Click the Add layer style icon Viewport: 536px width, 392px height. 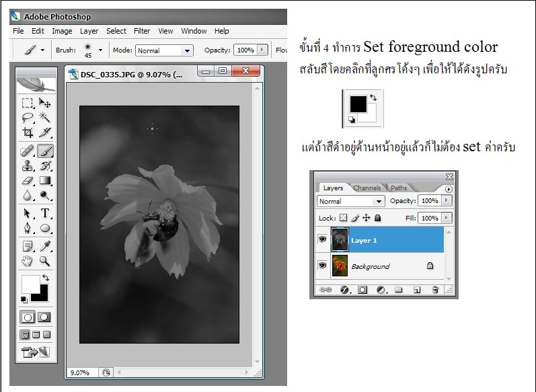tap(345, 290)
